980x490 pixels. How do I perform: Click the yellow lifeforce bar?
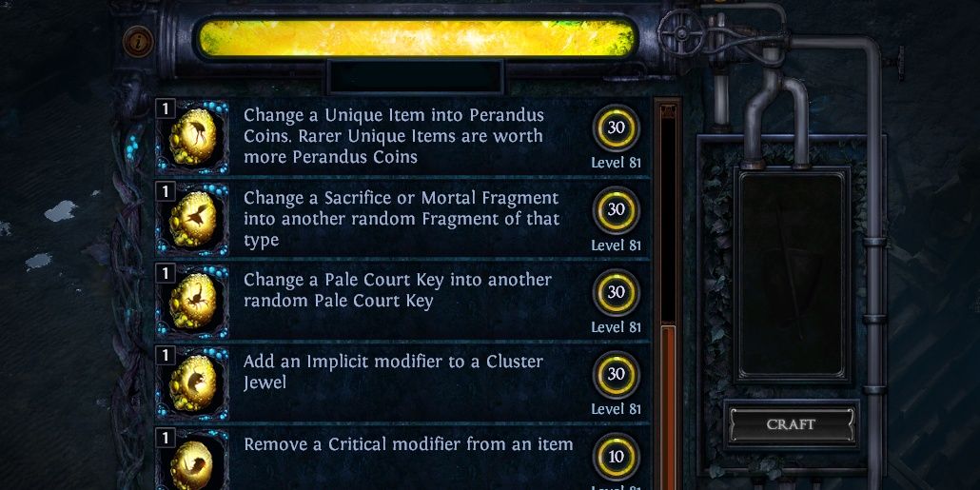coord(417,39)
